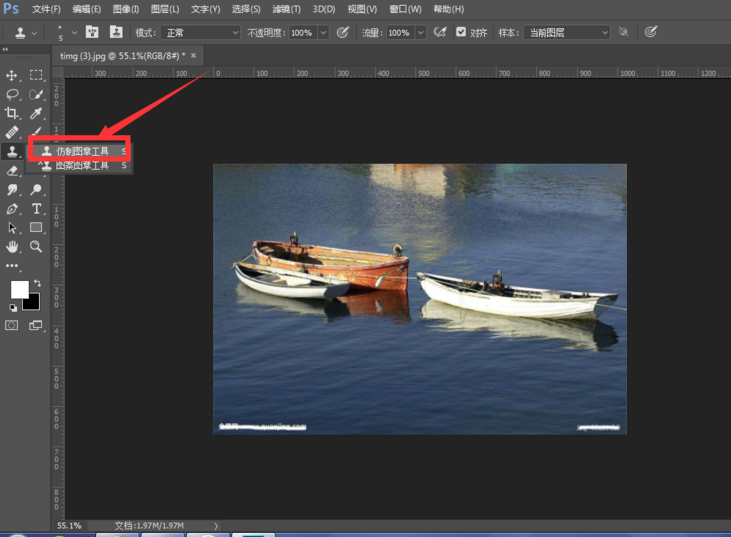731x537 pixels.
Task: Toggle Quick Mask mode icon
Action: click(x=12, y=325)
